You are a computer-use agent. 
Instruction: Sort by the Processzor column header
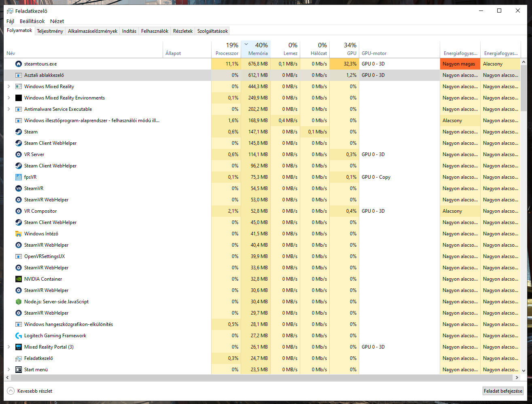pyautogui.click(x=226, y=49)
